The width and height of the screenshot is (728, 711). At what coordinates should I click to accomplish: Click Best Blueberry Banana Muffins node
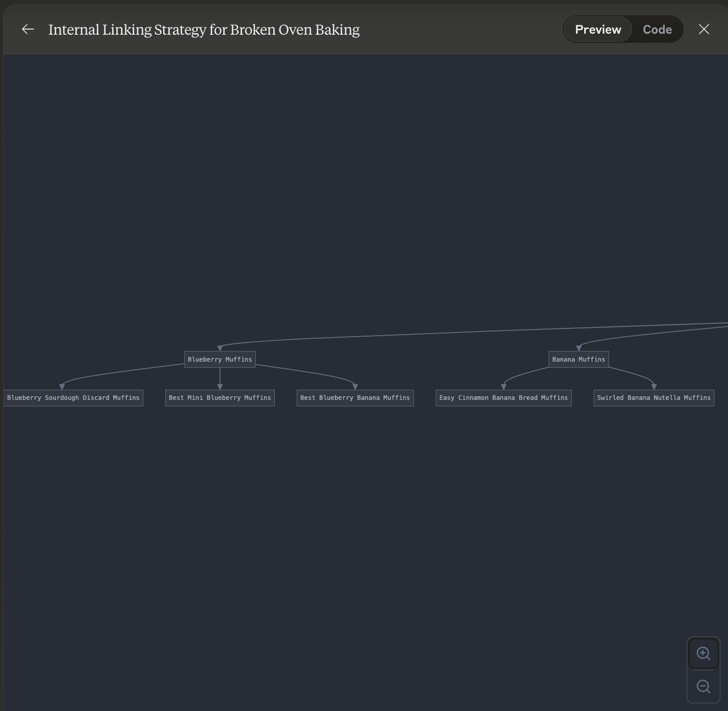pyautogui.click(x=355, y=398)
